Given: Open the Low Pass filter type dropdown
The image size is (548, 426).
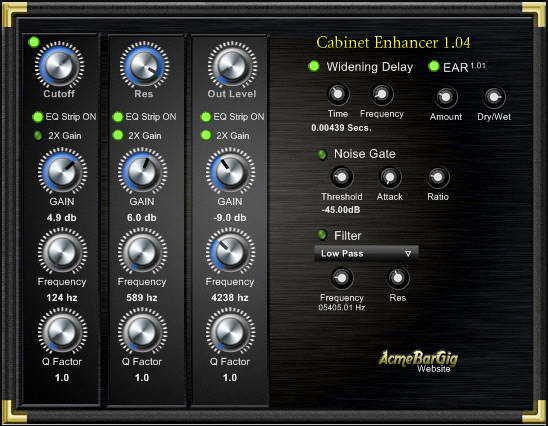Looking at the screenshot, I should [x=366, y=253].
